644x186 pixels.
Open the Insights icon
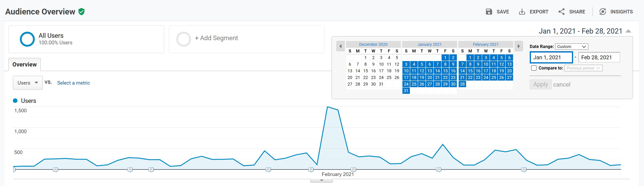point(603,12)
